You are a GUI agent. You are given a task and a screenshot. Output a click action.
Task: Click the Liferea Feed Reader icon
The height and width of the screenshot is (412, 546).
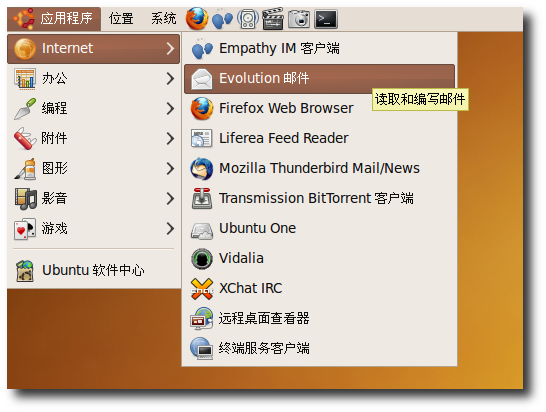point(202,138)
